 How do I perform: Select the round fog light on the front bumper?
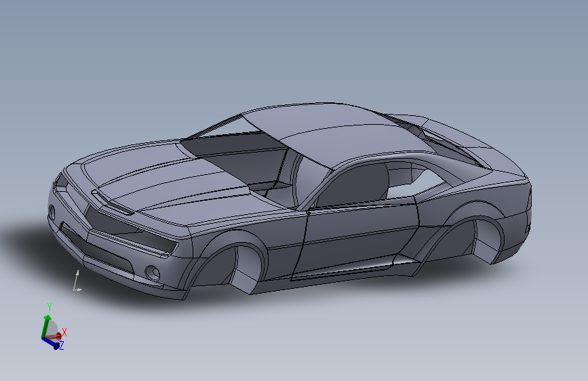pos(152,273)
